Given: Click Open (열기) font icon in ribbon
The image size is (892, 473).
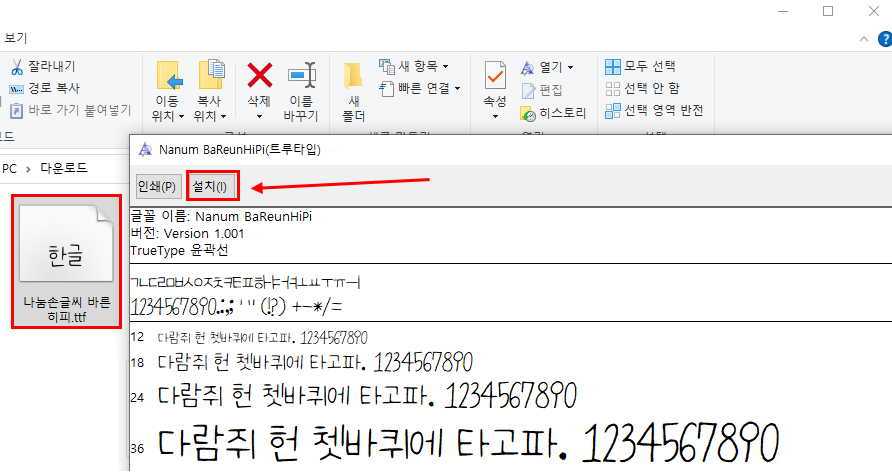Looking at the screenshot, I should 527,68.
